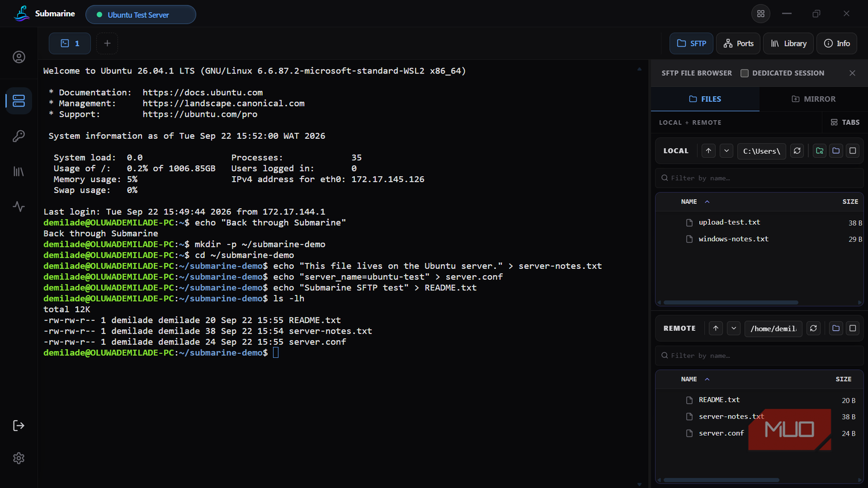Open the layout grid icon in title bar
The height and width of the screenshot is (488, 868).
(x=761, y=13)
